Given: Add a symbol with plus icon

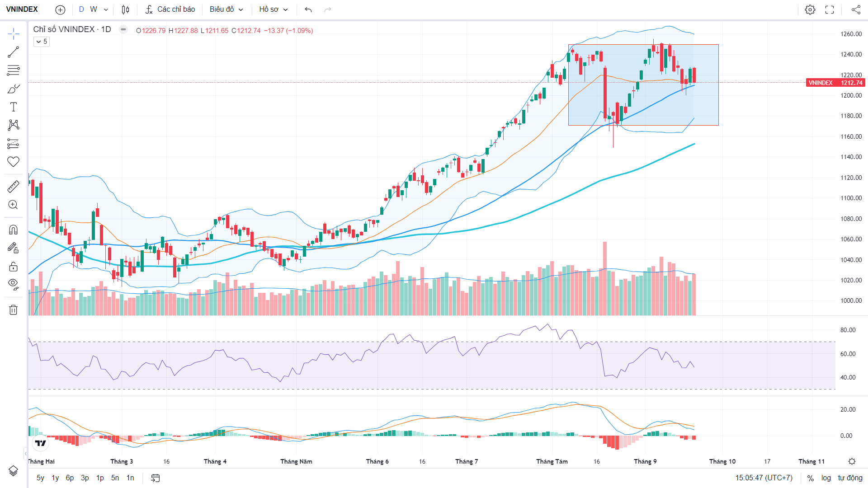Looking at the screenshot, I should point(60,9).
